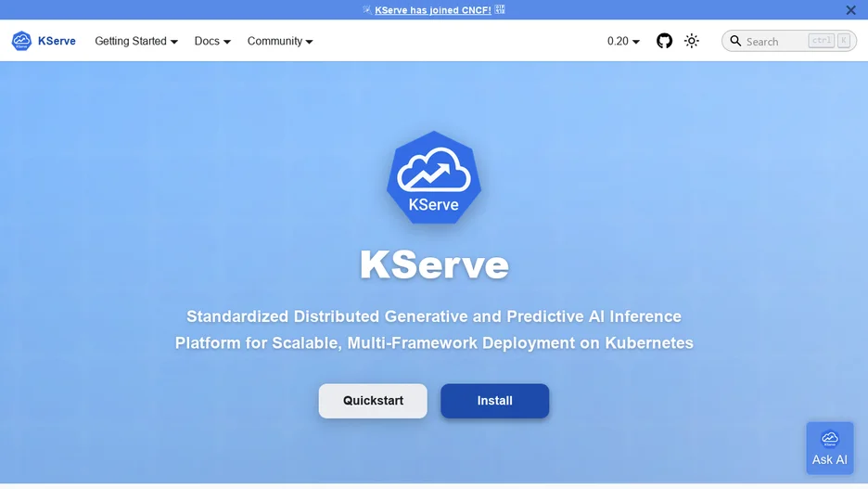Viewport: 868px width, 489px height.
Task: Focus the Search input field
Action: (x=789, y=41)
